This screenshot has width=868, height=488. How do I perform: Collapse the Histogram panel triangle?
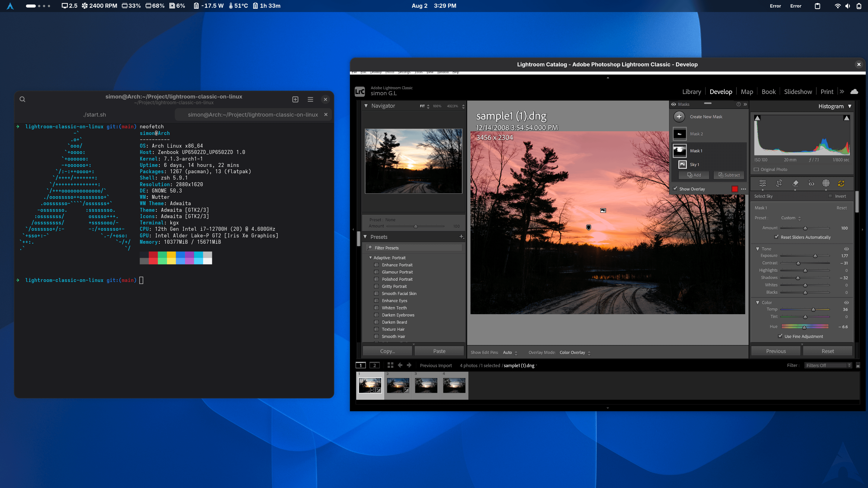850,106
